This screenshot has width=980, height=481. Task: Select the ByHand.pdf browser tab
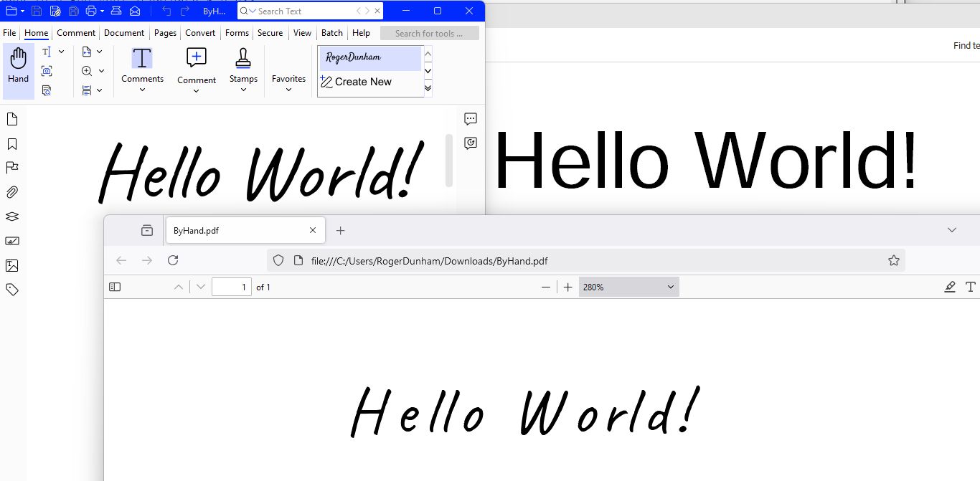pos(245,230)
